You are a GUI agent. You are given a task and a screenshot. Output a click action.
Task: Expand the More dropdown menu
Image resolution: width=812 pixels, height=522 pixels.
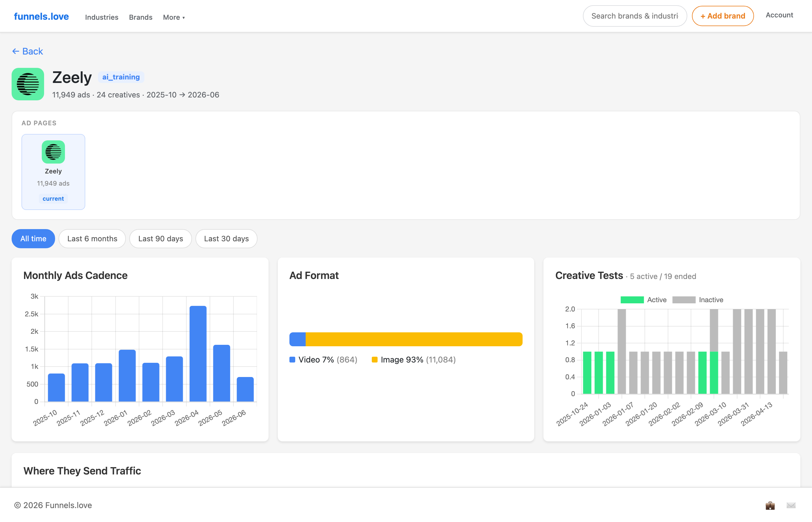[x=174, y=17]
